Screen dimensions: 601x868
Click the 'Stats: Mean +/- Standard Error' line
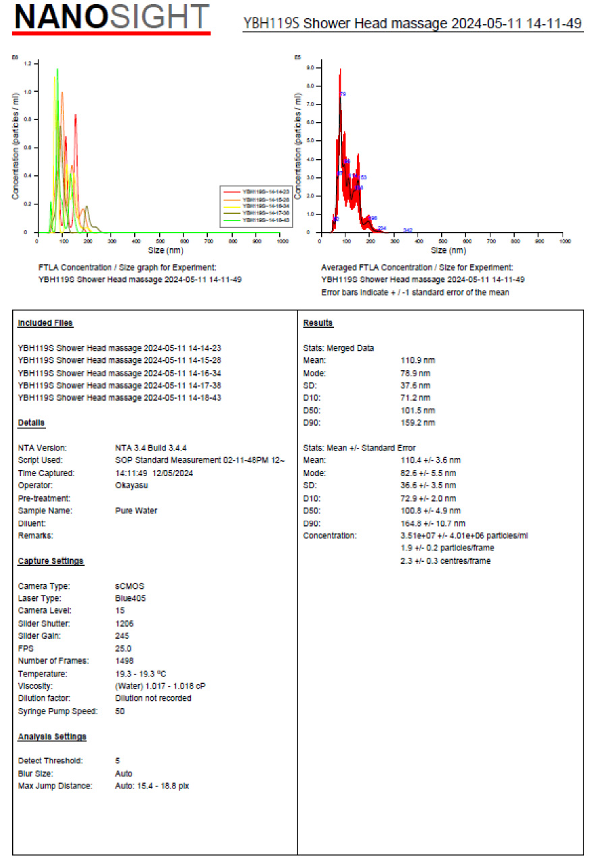[360, 448]
